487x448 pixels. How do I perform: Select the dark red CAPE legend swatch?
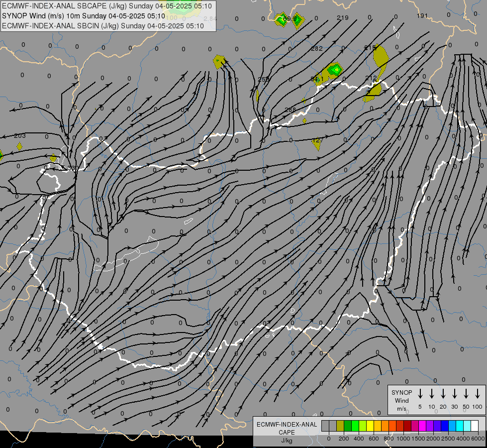point(407,426)
